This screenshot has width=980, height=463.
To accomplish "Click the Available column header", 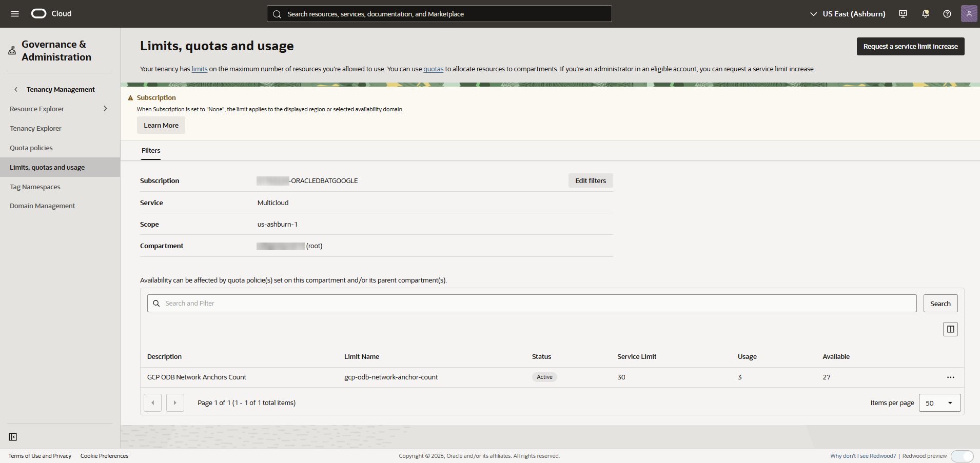I will tap(836, 357).
